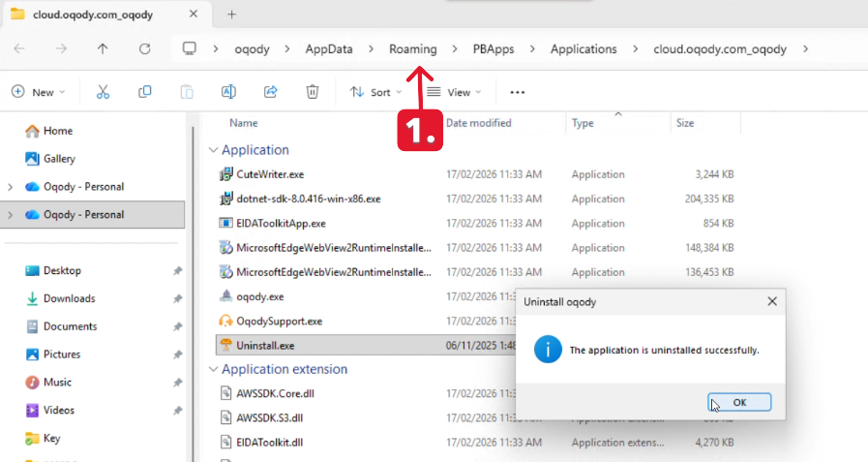Click OK in the Uninstall oqody dialog
The width and height of the screenshot is (868, 462).
(x=739, y=402)
